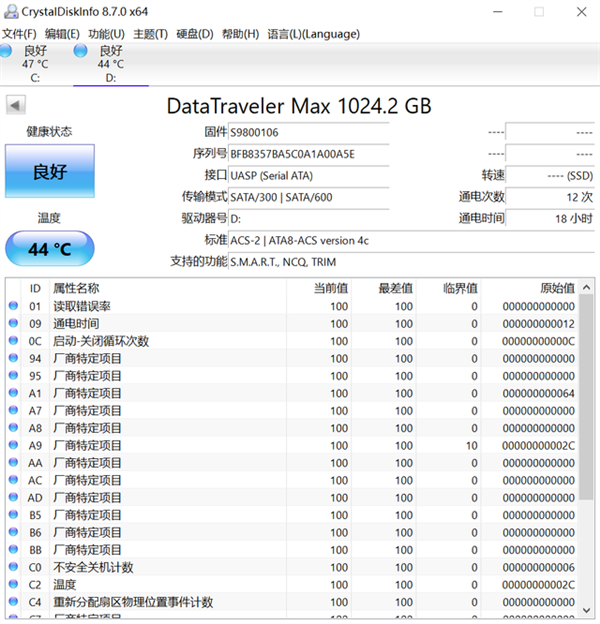Open the 硬盘(D) menu
600x624 pixels.
click(x=195, y=34)
